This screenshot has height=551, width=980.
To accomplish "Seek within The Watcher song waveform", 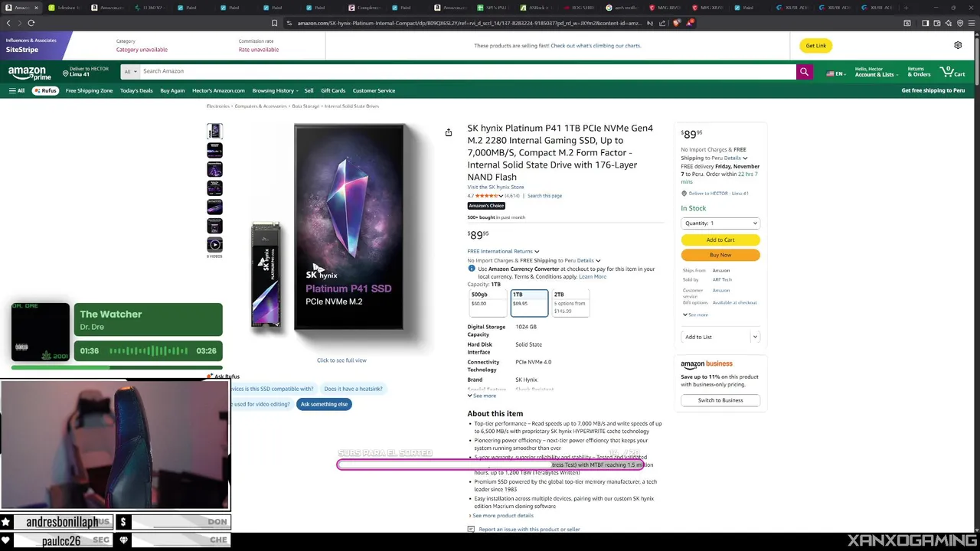I will (x=149, y=351).
